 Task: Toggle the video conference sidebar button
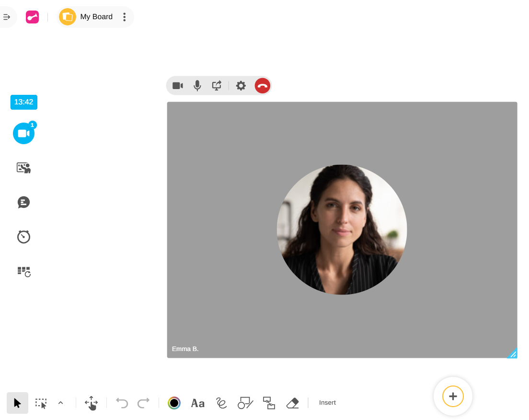click(23, 134)
